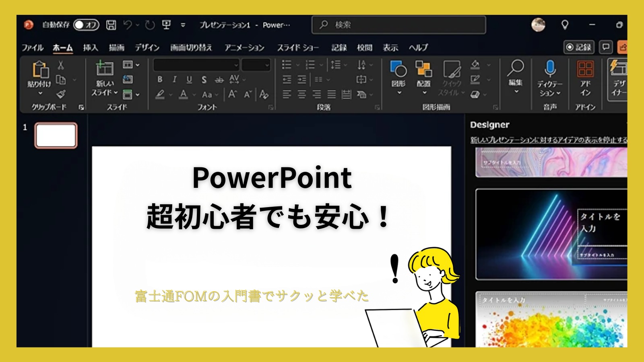Click the Increase Indent icon
Image resolution: width=644 pixels, height=362 pixels.
(x=302, y=80)
